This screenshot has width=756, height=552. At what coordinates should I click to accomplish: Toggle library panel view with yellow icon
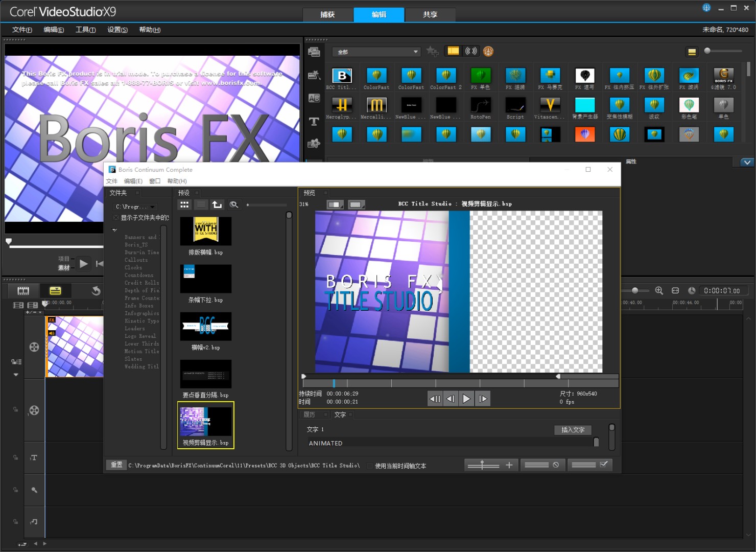coord(692,52)
